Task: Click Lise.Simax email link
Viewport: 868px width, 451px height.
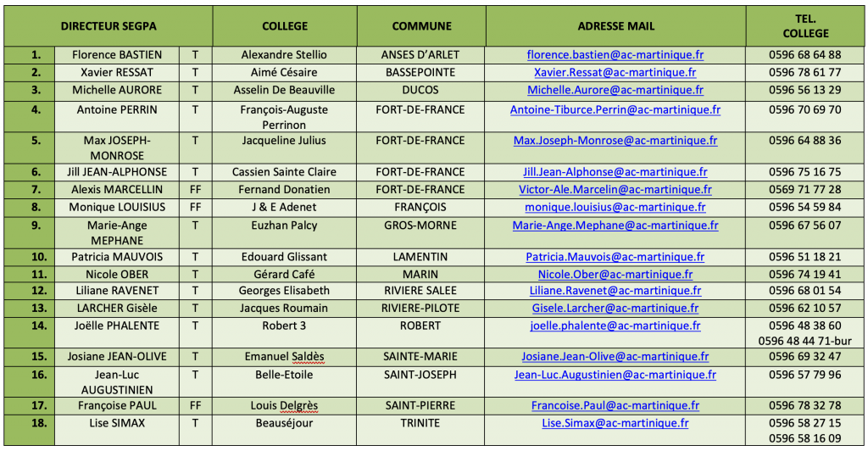Action: (615, 424)
